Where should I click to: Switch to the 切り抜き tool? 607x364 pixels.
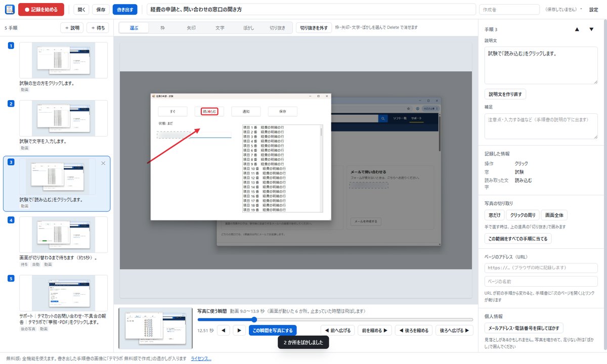(277, 28)
